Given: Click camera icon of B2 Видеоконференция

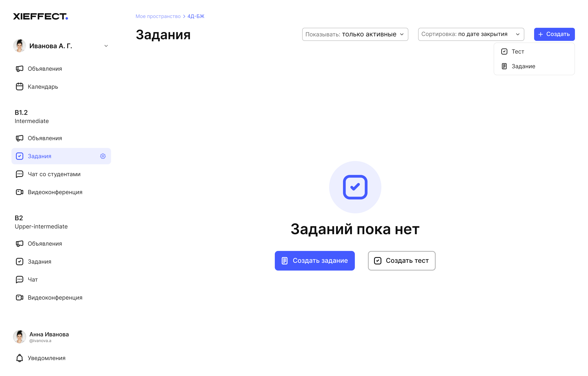Looking at the screenshot, I should pos(20,297).
